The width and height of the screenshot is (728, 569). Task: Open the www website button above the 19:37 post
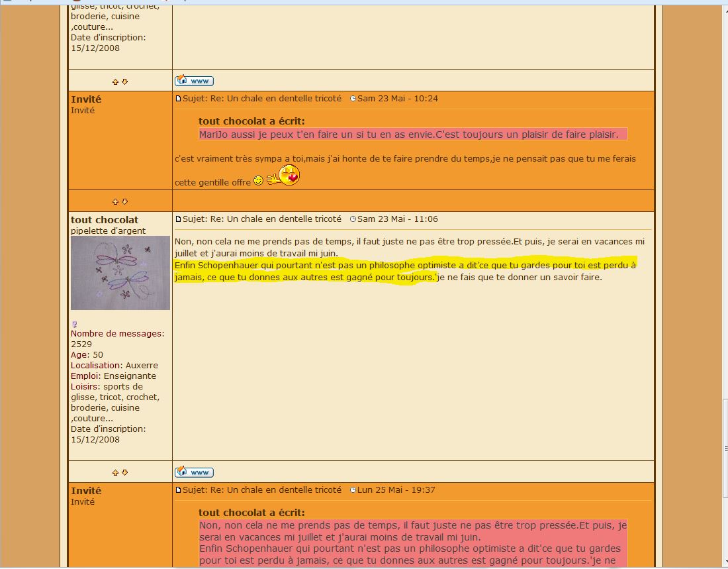click(194, 472)
